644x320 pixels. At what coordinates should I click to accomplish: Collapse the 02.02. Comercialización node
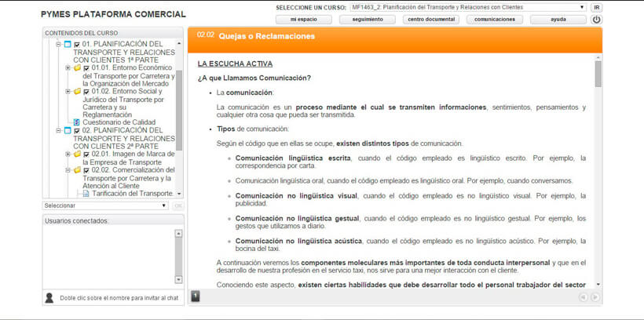click(68, 170)
